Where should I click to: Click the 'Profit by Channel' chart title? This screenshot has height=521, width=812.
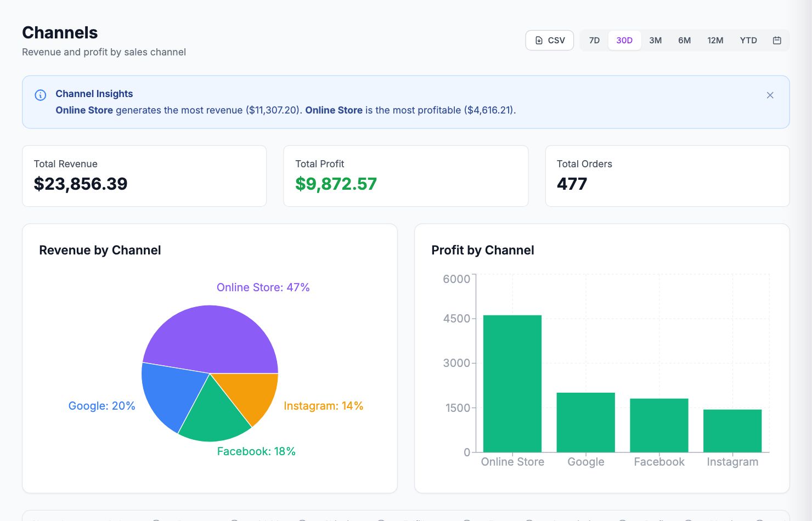483,250
